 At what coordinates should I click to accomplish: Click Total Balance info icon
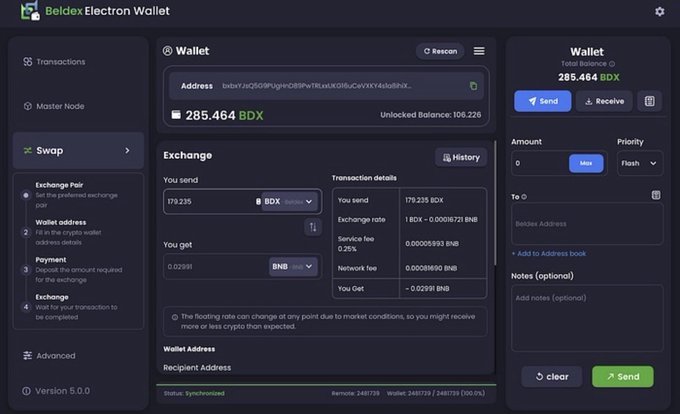tap(612, 64)
